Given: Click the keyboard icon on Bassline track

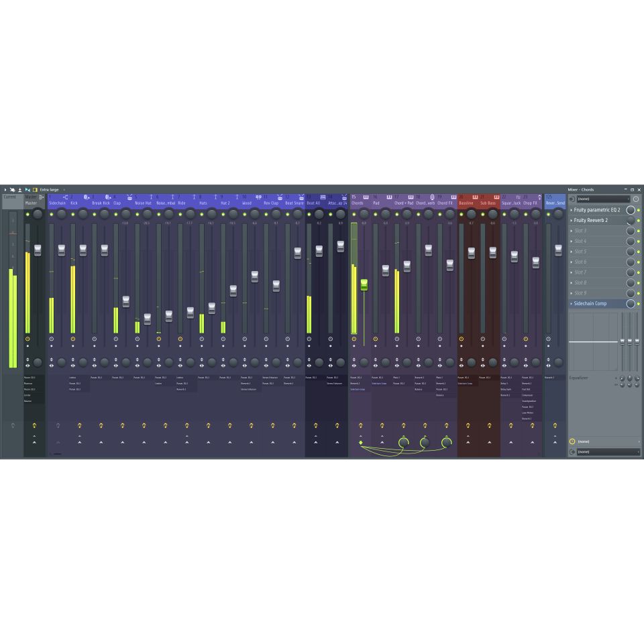Looking at the screenshot, I should pos(475,197).
